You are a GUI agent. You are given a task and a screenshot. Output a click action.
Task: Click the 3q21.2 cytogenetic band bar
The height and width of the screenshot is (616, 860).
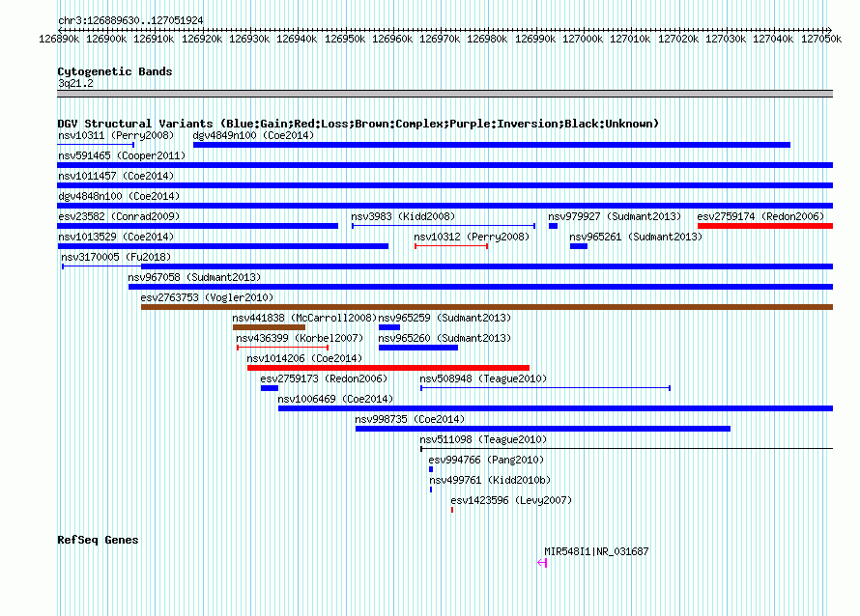coord(444,94)
